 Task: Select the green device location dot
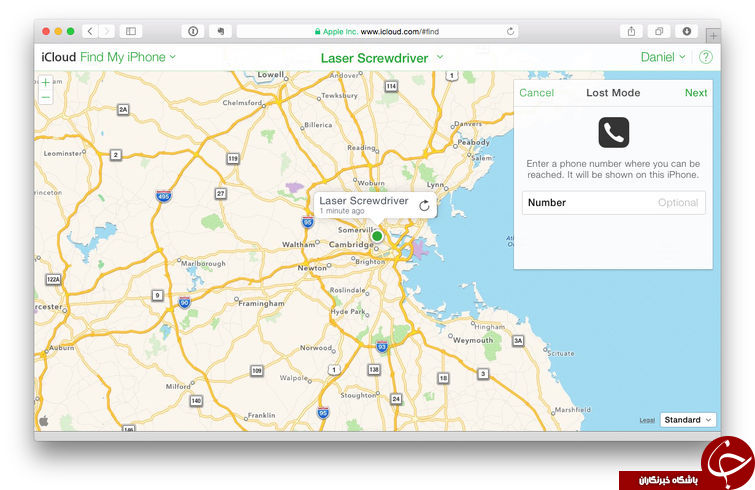377,236
